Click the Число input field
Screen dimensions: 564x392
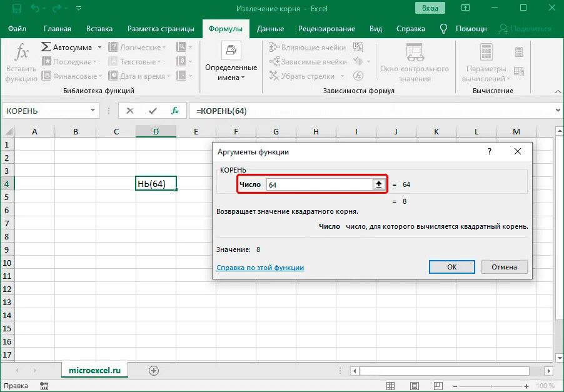point(320,184)
